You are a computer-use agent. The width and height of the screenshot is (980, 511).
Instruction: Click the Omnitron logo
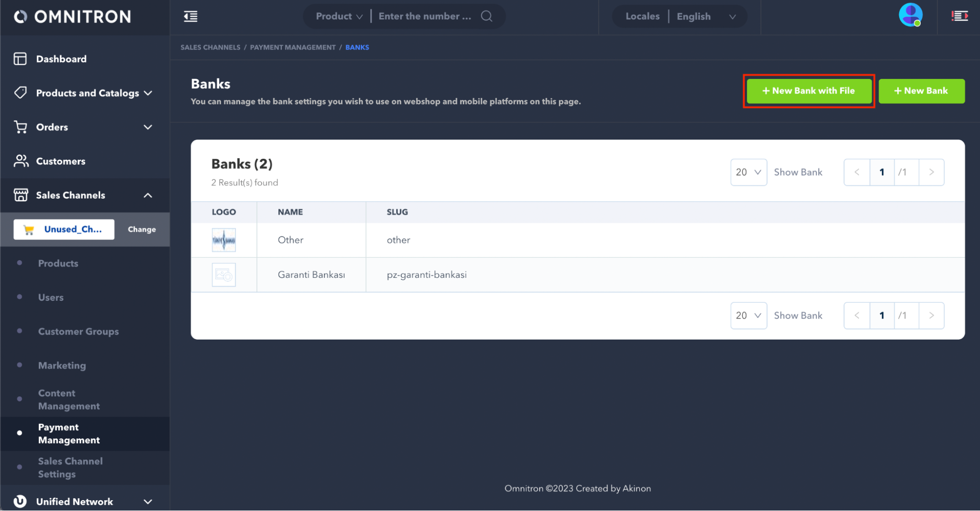tap(73, 17)
